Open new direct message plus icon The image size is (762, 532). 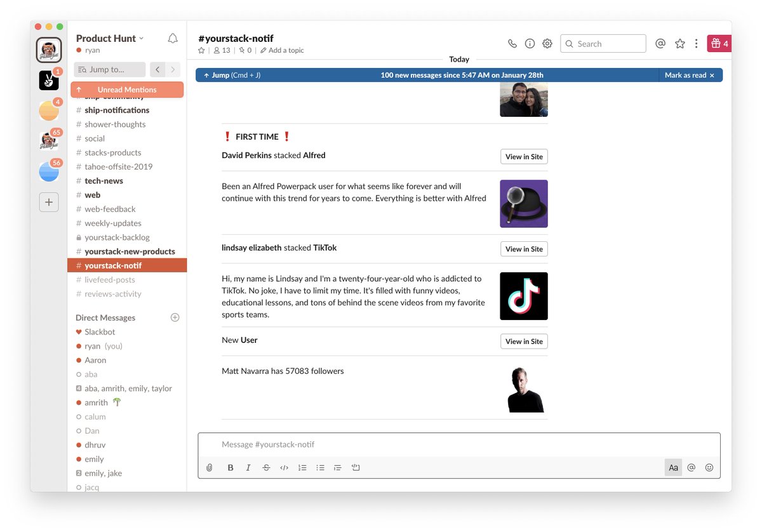pos(175,317)
